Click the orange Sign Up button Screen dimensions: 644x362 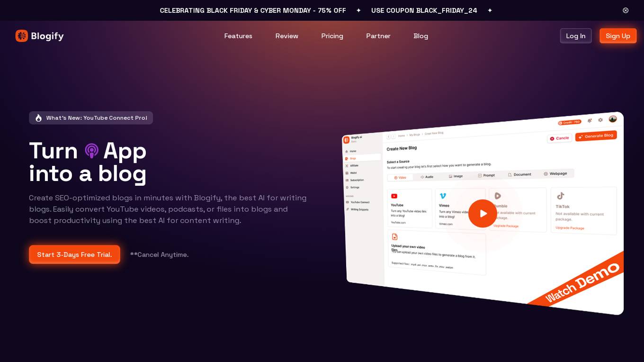pyautogui.click(x=618, y=36)
